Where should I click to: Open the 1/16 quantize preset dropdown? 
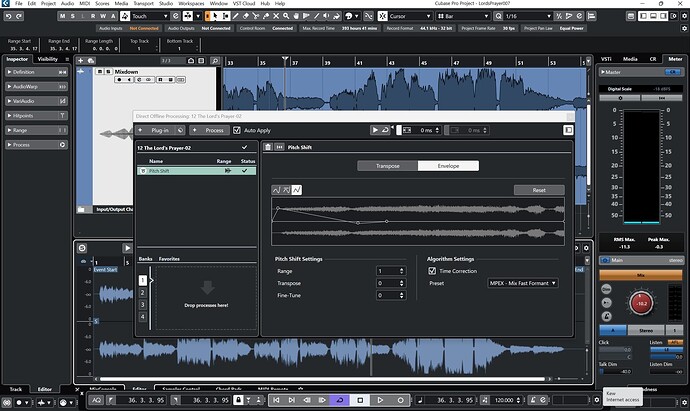point(528,16)
